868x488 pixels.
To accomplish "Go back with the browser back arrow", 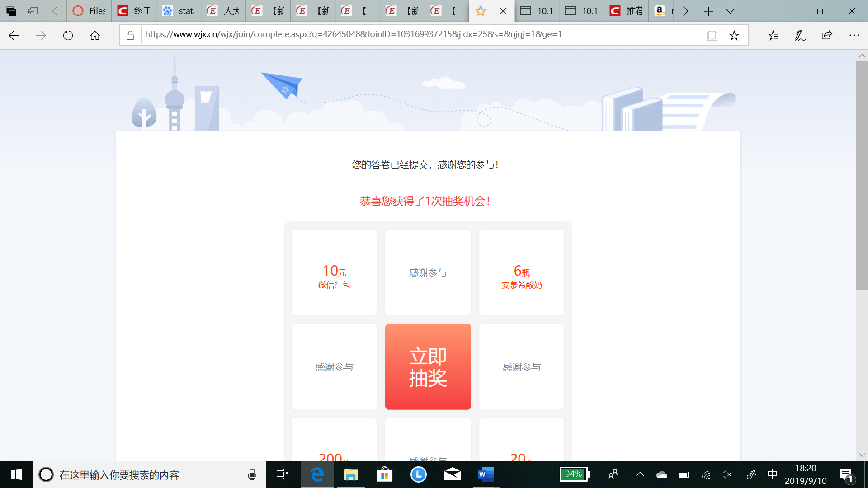I will point(14,35).
